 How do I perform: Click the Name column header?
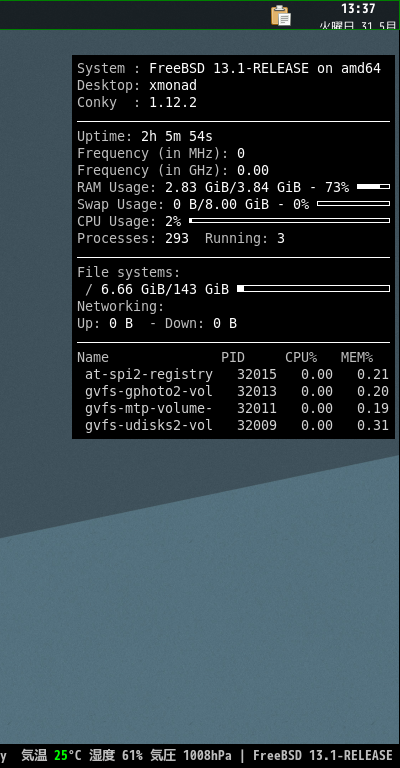[x=93, y=358]
